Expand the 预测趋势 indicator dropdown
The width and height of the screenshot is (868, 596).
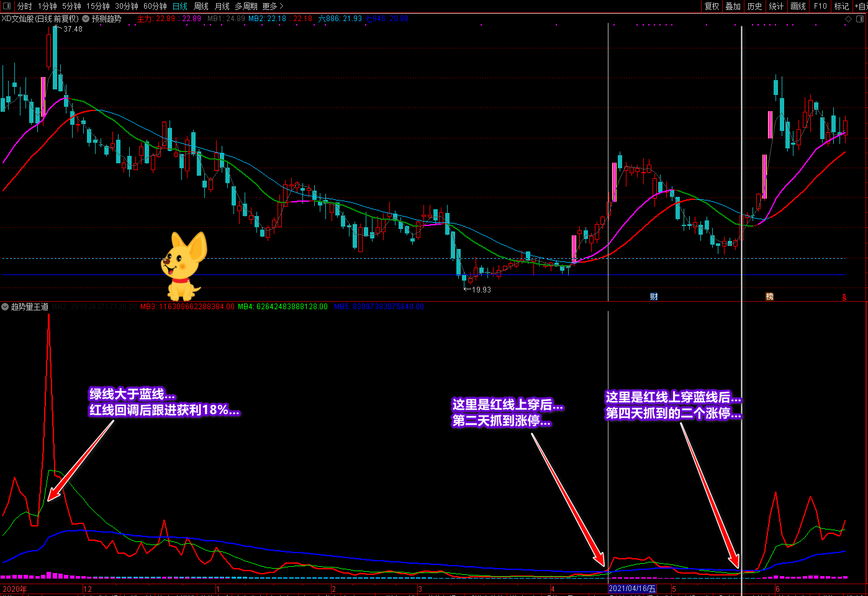pos(86,19)
